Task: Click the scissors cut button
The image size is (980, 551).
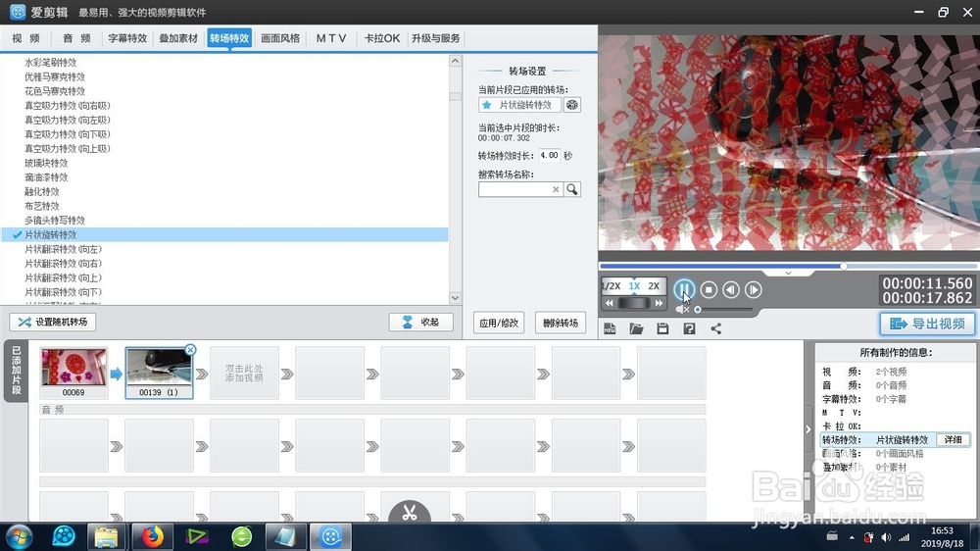Action: point(410,512)
